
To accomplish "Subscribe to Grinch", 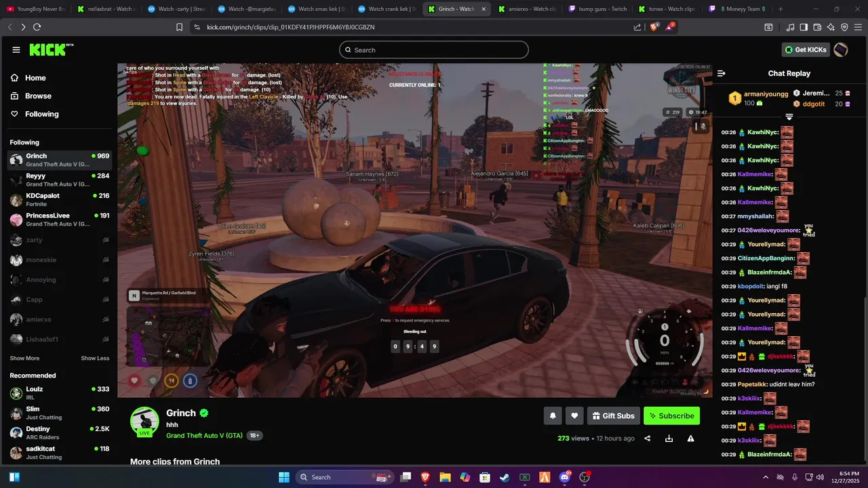I will point(671,415).
